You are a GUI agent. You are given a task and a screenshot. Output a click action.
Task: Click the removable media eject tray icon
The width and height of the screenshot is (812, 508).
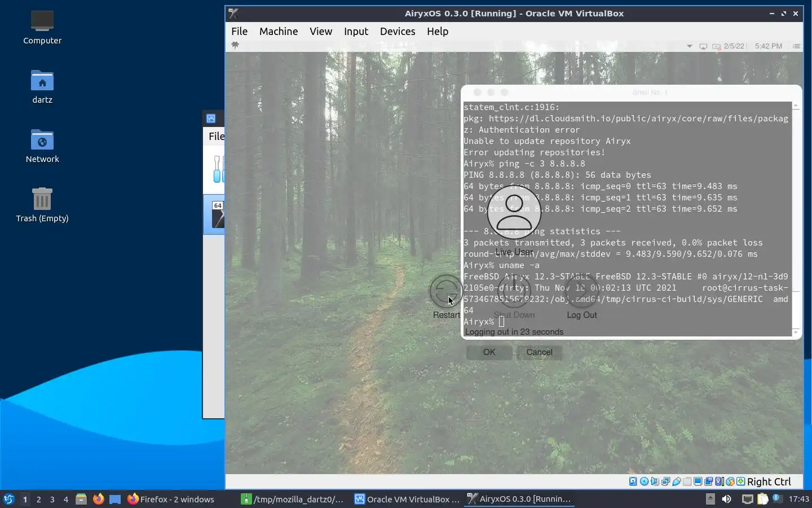(x=710, y=499)
